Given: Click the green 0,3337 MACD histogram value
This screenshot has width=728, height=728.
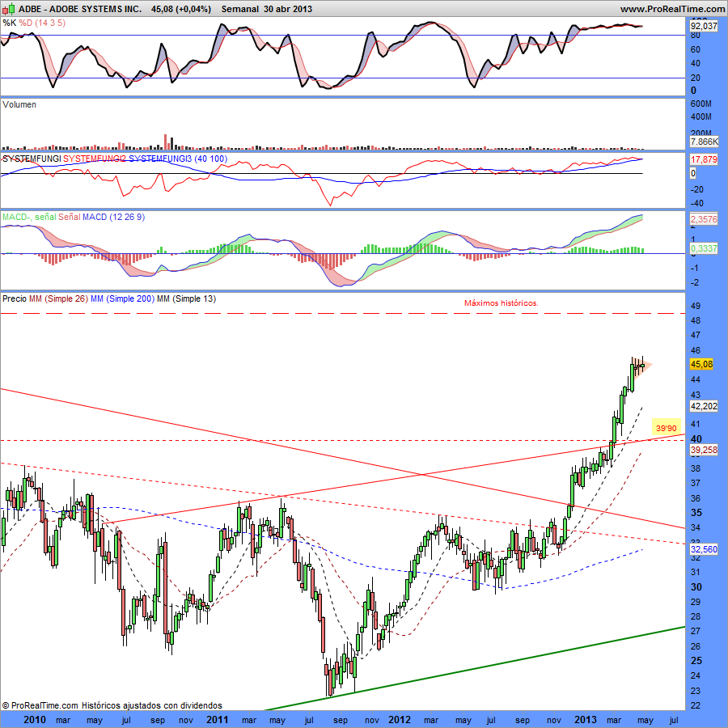Looking at the screenshot, I should pos(703,250).
